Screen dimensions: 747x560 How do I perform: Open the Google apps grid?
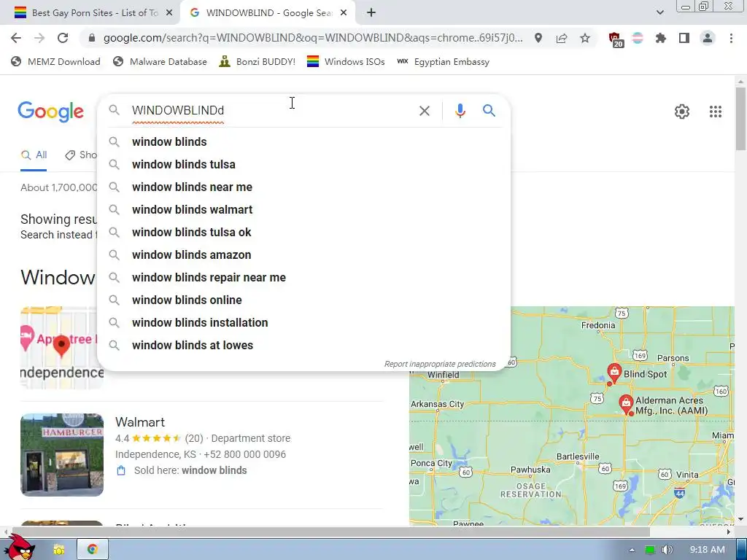(715, 112)
